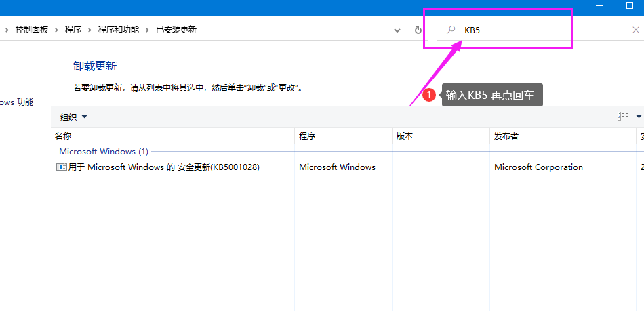The image size is (644, 311).
Task: Click the red step 1 annotation marker
Action: click(429, 96)
